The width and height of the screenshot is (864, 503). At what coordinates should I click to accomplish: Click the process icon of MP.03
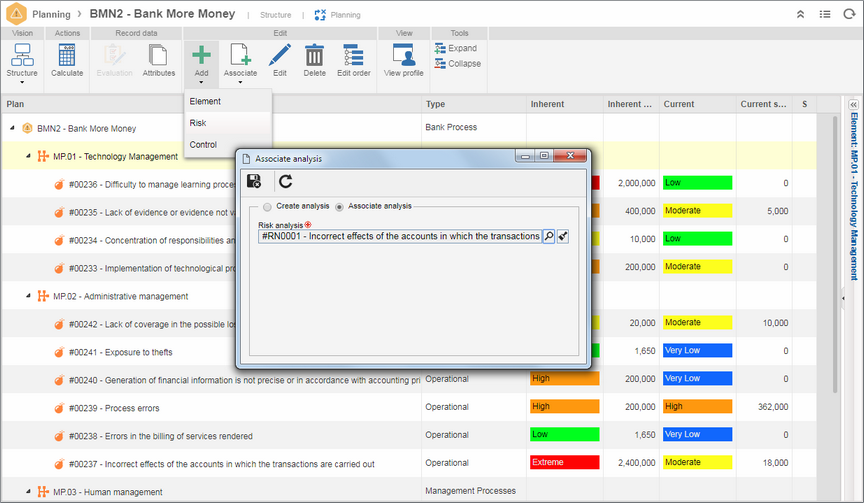point(42,491)
